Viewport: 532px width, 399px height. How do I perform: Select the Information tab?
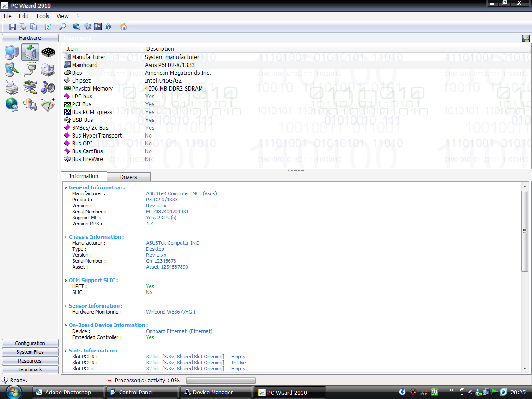(84, 176)
